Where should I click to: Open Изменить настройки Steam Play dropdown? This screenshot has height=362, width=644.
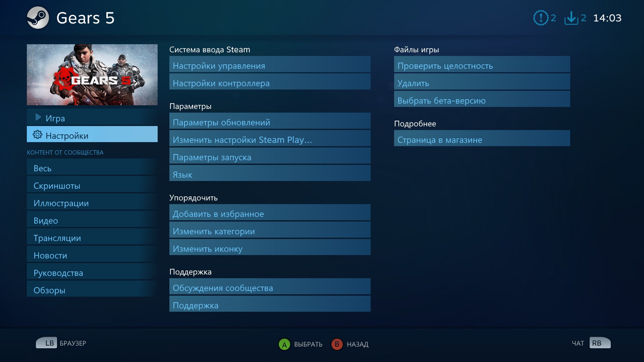(271, 140)
